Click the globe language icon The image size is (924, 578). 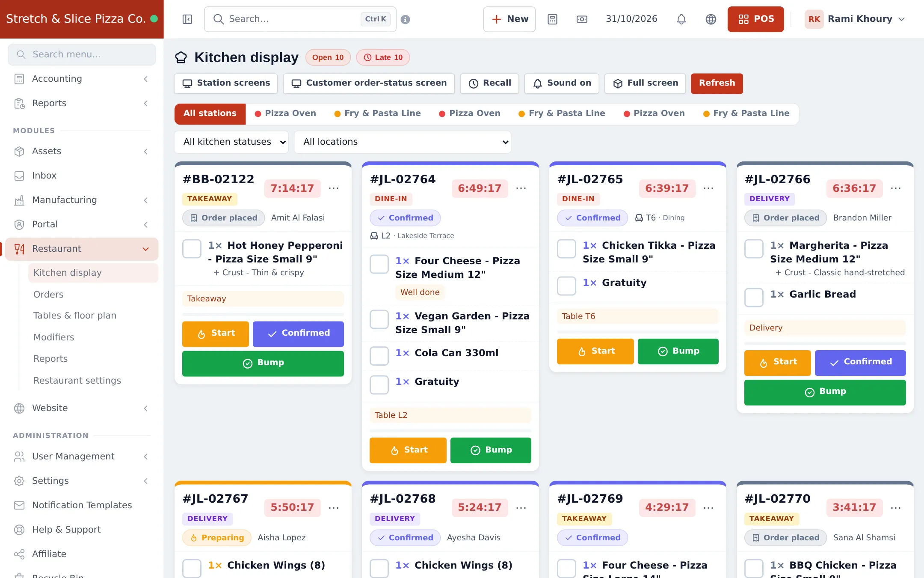[x=711, y=19]
